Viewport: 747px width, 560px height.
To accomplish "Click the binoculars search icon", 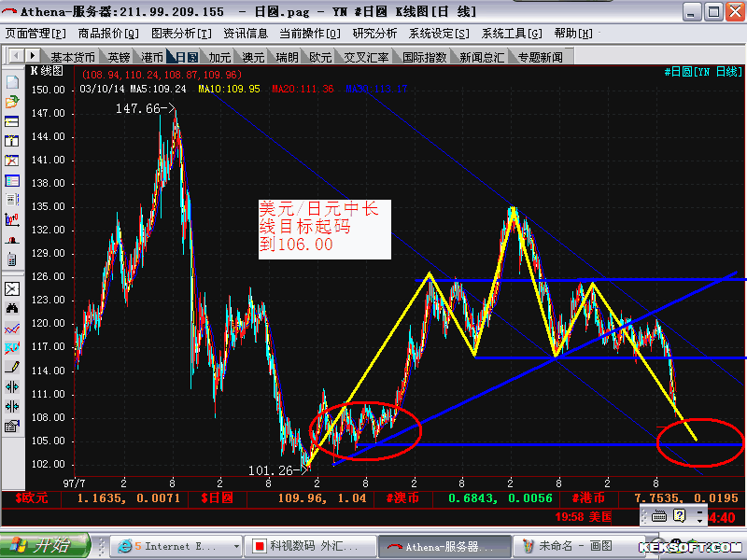I will [12, 308].
